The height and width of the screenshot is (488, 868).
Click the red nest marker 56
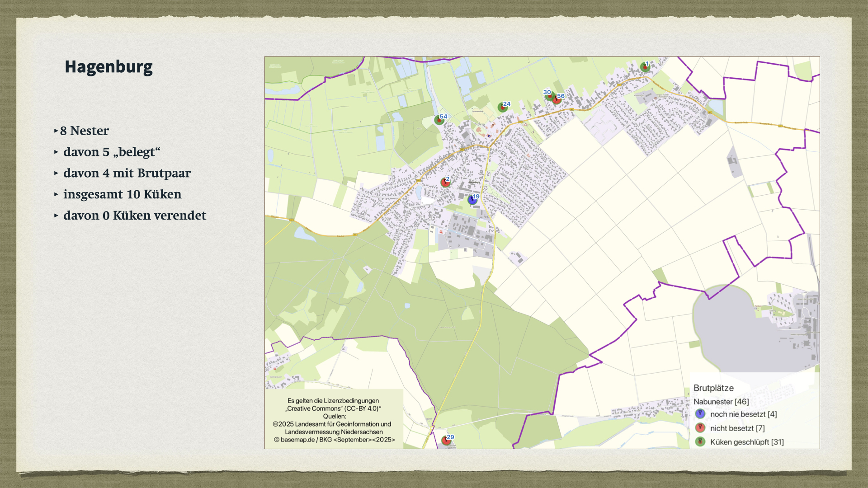coord(557,99)
